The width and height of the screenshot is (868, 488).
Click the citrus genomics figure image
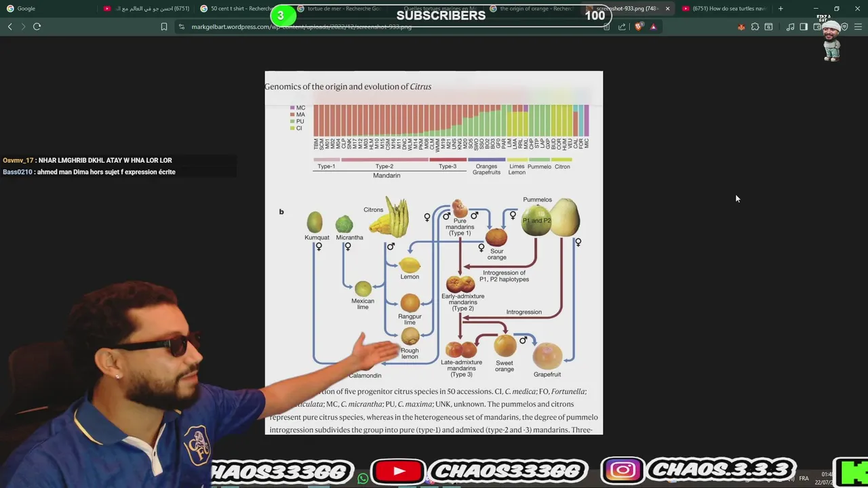433,253
